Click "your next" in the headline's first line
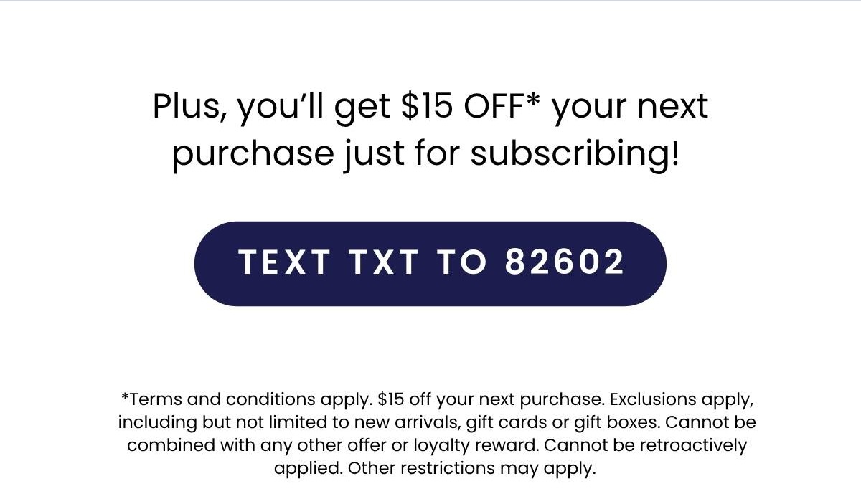The height and width of the screenshot is (504, 861). 630,107
